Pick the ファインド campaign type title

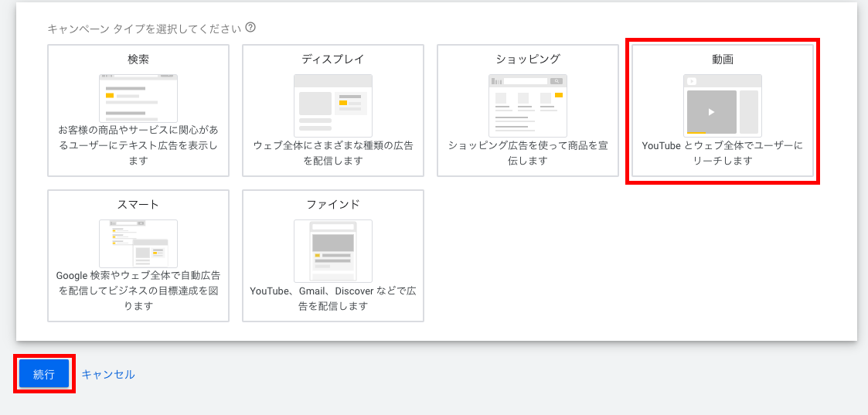pos(333,205)
